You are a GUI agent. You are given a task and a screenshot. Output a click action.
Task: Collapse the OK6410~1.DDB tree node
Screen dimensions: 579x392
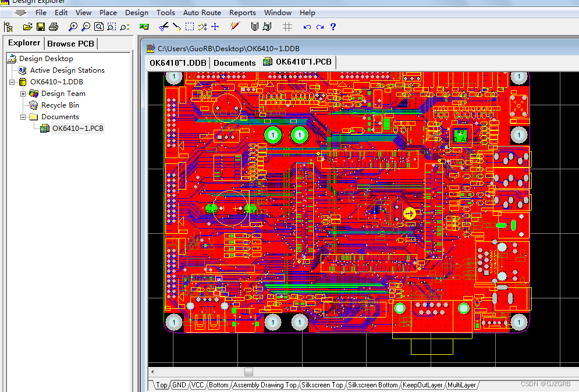(12, 82)
